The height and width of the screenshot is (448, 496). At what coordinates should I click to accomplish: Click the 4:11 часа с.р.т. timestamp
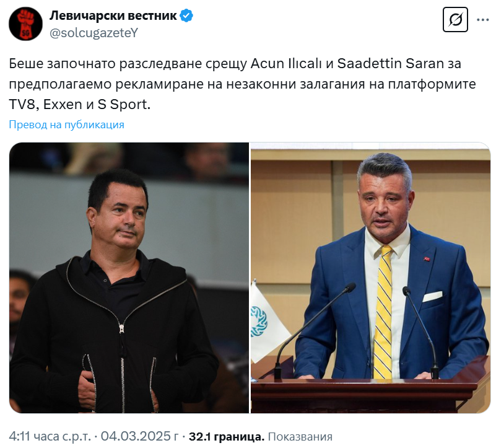(50, 436)
